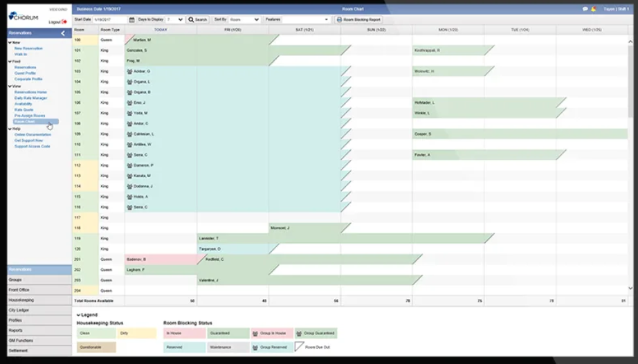This screenshot has height=364, width=638.
Task: Open the notification bell icon in header
Action: pyautogui.click(x=594, y=9)
